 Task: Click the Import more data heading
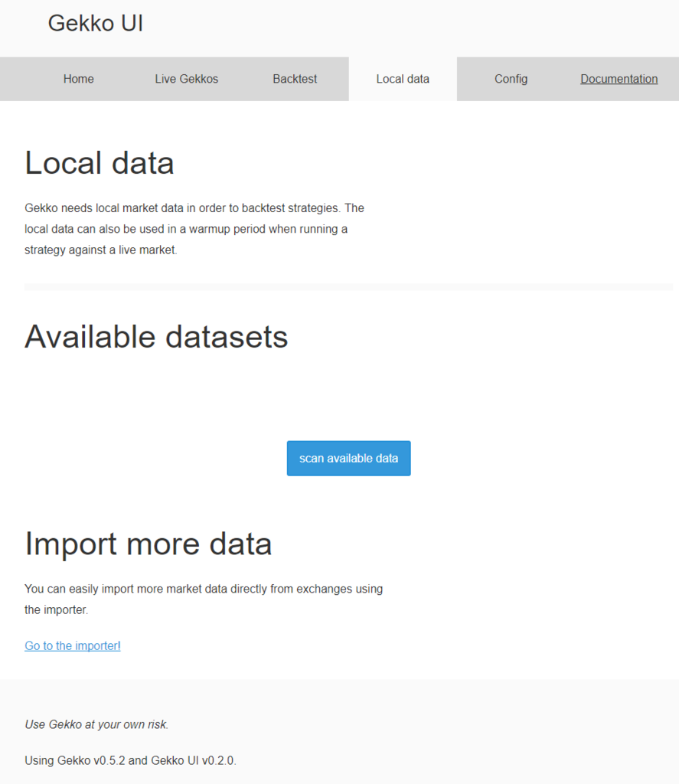click(x=148, y=544)
